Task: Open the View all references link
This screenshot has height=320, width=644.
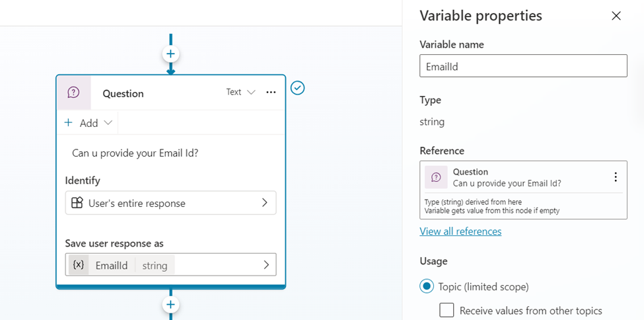Action: [x=460, y=231]
